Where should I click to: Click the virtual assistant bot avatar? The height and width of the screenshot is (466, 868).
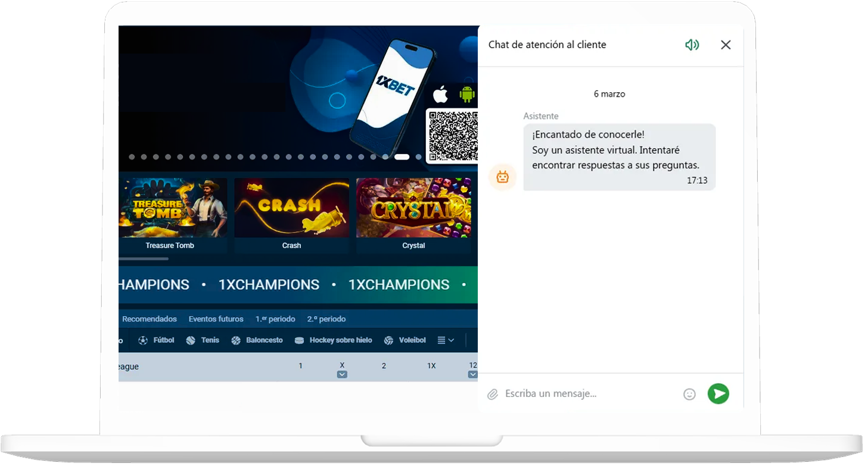pyautogui.click(x=503, y=177)
